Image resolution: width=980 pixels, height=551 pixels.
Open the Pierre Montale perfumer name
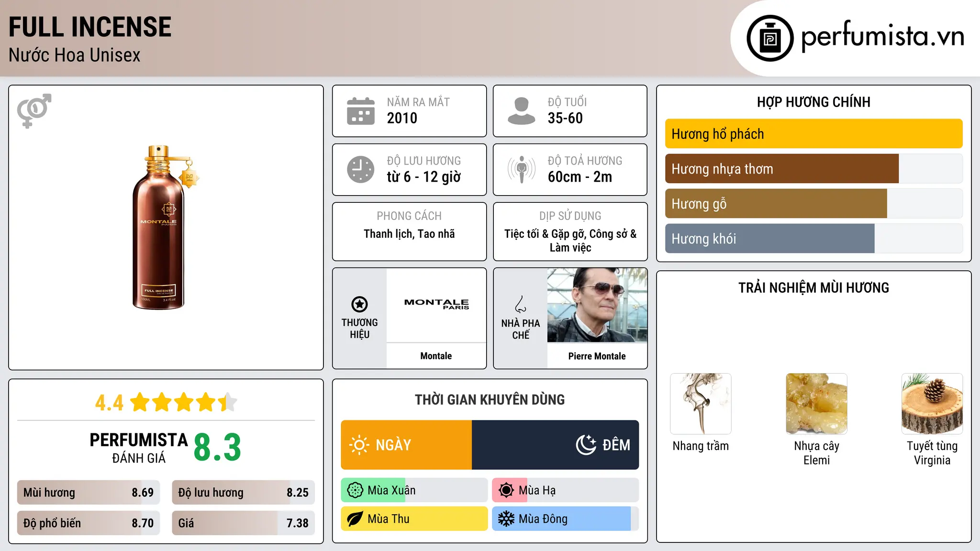[x=597, y=356]
